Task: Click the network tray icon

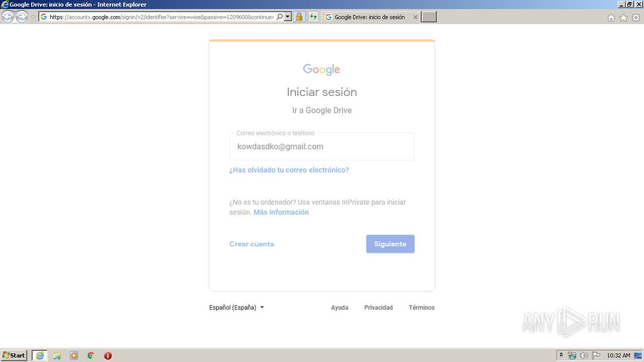Action: click(572, 355)
